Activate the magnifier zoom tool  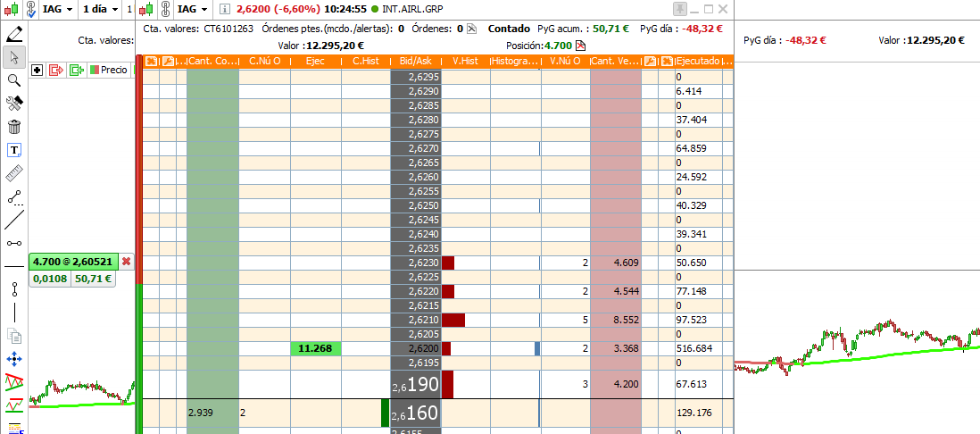tap(14, 80)
